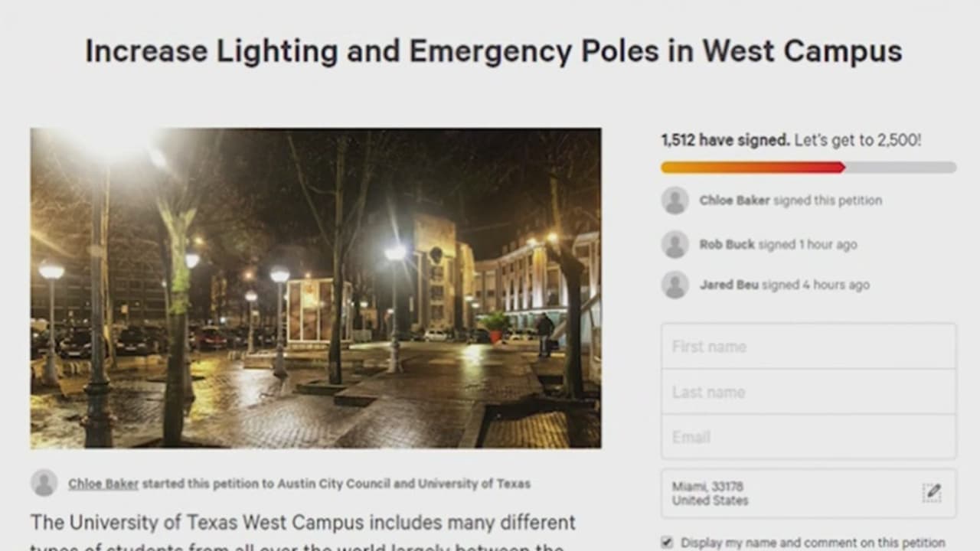Click the signature progress bar
This screenshot has width=980, height=551.
[x=808, y=168]
